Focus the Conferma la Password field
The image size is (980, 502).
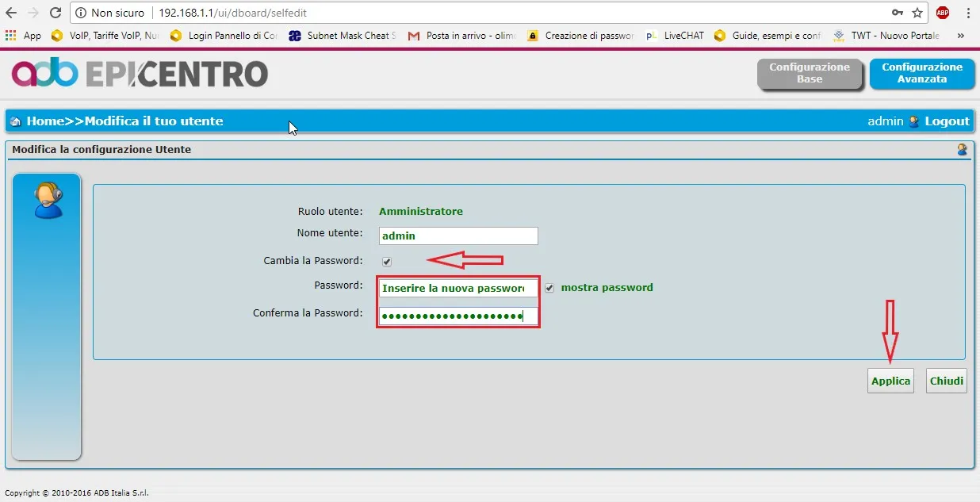coord(457,316)
